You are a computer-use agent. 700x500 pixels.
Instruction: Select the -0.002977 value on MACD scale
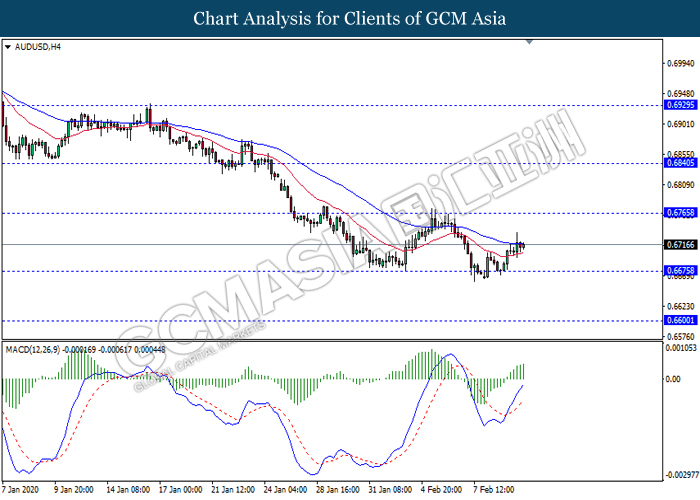click(x=682, y=475)
